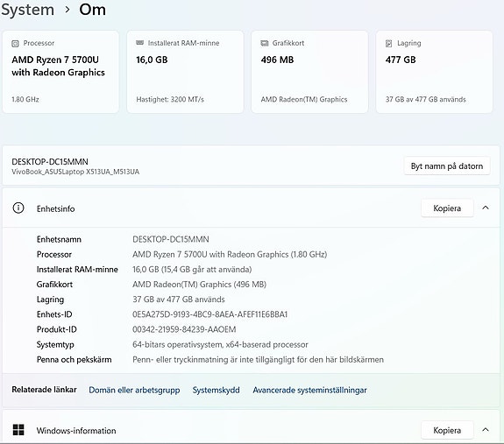Collapse the Enhetsinfo section chevron
The height and width of the screenshot is (444, 504).
click(486, 208)
